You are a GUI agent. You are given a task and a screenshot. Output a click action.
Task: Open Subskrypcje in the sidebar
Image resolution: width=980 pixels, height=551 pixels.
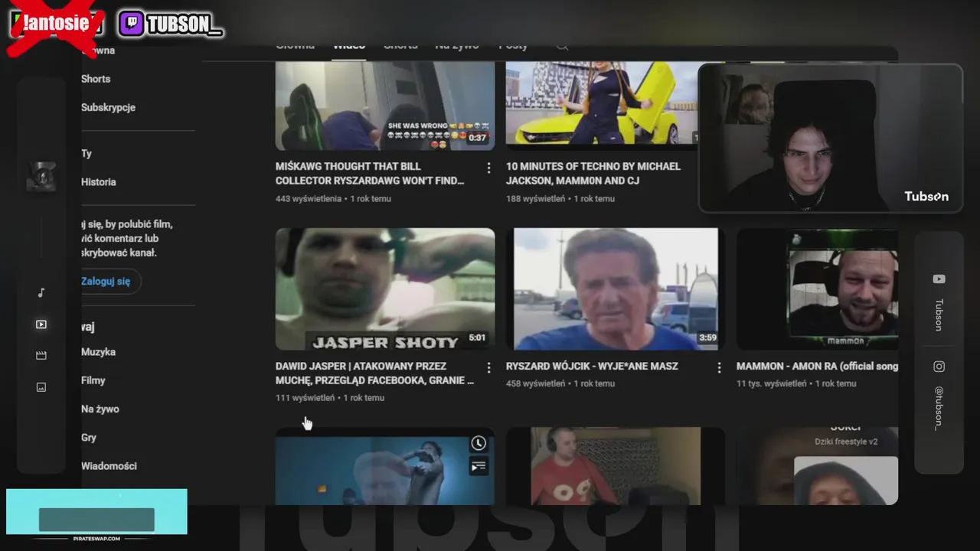pos(108,107)
